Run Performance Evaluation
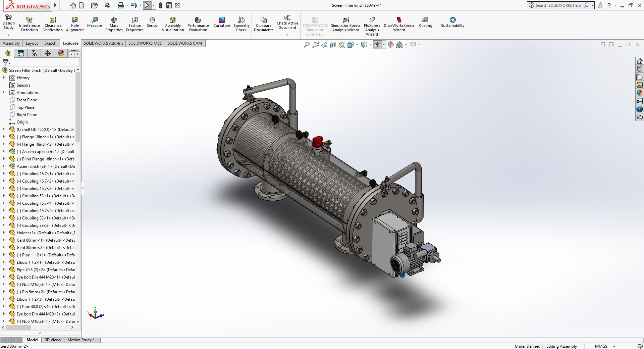The height and width of the screenshot is (349, 644). click(198, 24)
